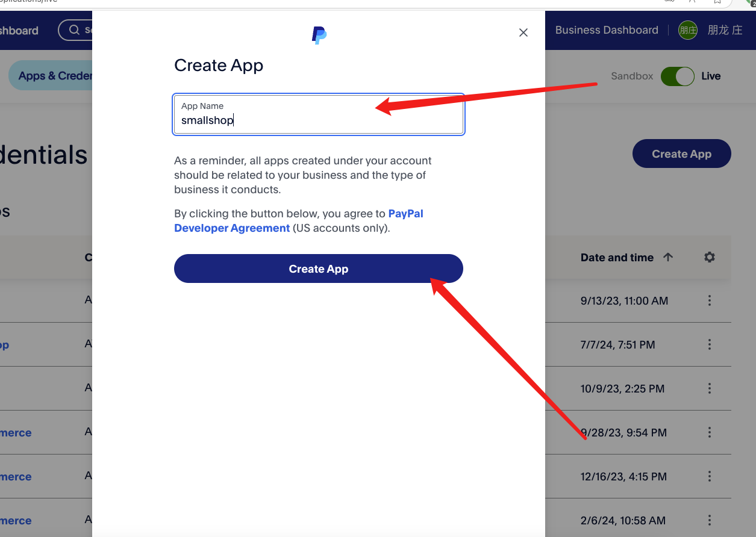Sort by Date and time arrow
The image size is (756, 537).
(x=667, y=257)
